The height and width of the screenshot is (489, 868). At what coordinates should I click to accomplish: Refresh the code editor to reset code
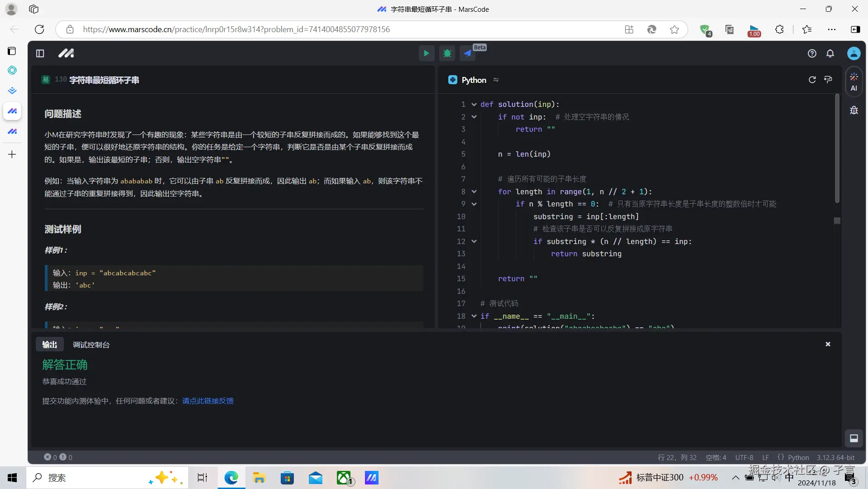click(812, 80)
